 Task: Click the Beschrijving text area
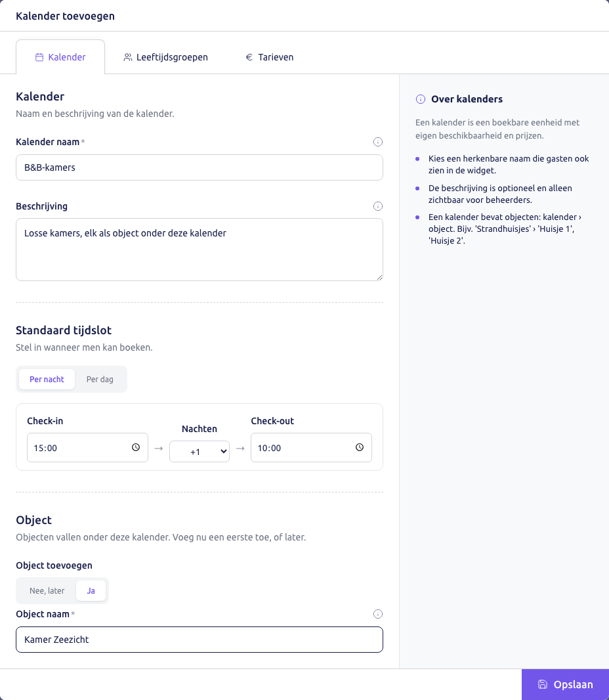pyautogui.click(x=199, y=250)
